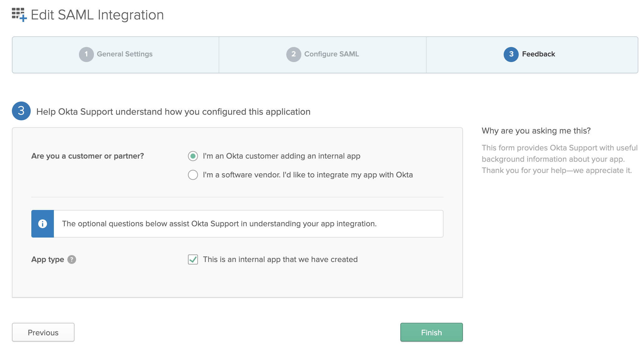Click the blue info icon in notice

[43, 224]
